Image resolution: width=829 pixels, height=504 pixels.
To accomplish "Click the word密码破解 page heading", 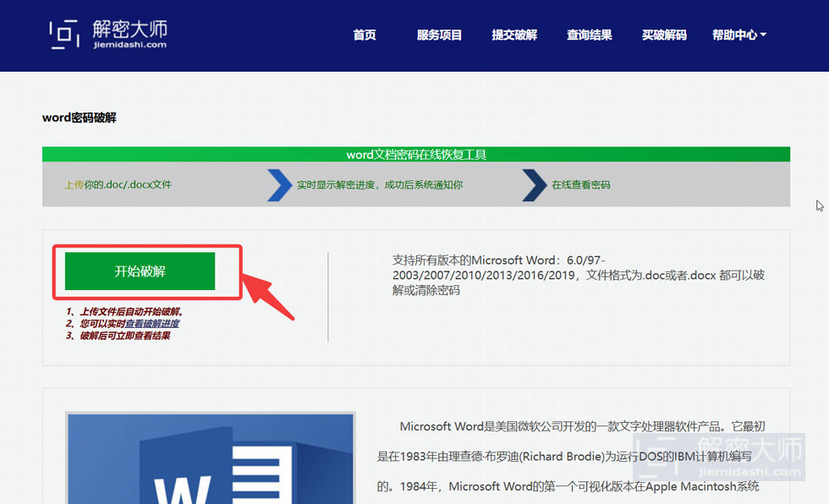I will [80, 118].
